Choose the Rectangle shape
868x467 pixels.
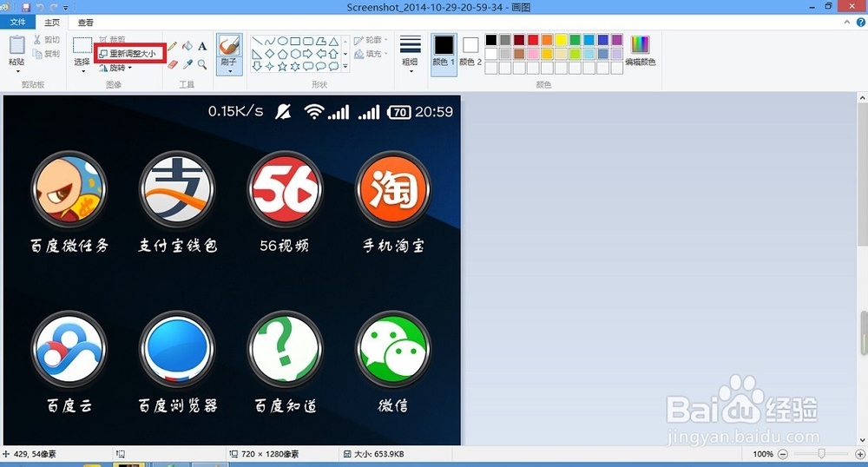(x=295, y=41)
